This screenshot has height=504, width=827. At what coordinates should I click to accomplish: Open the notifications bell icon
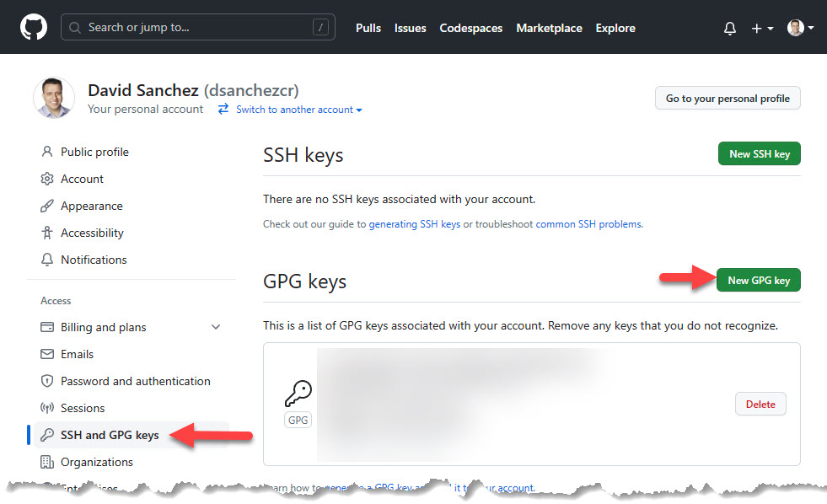pyautogui.click(x=730, y=28)
